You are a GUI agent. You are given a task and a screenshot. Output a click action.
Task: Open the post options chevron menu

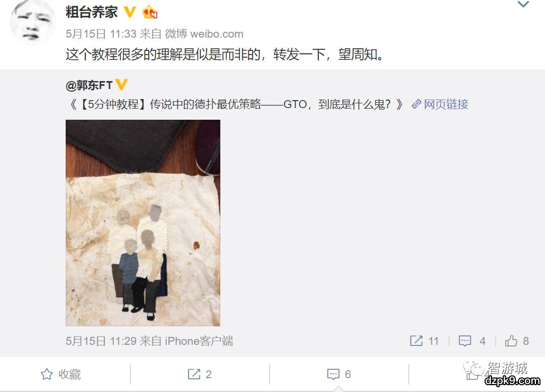pos(523,5)
